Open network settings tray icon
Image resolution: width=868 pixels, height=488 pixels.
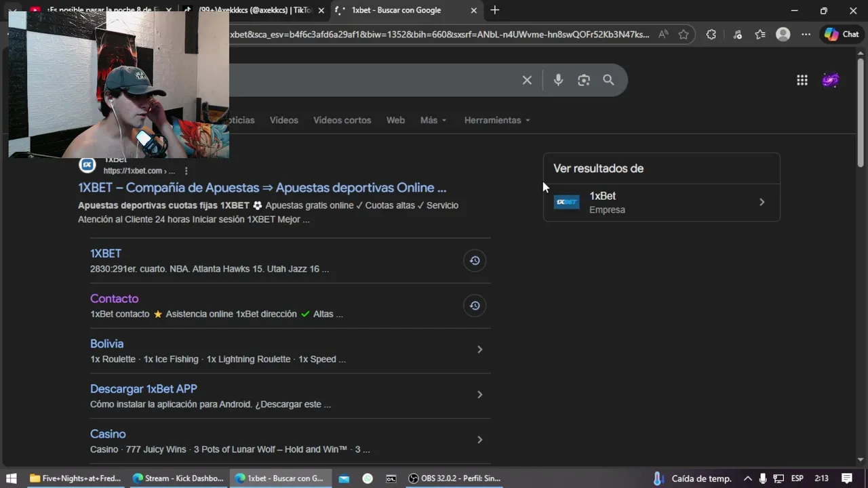click(778, 478)
